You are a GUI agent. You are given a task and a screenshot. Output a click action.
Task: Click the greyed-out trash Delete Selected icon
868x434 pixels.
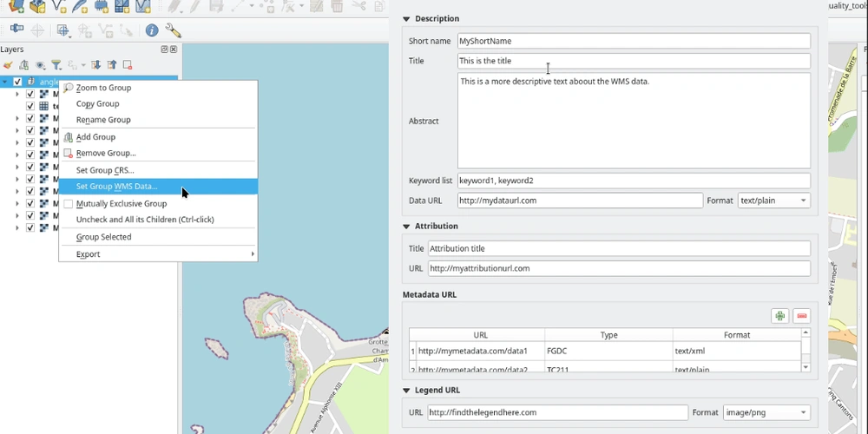pos(337,5)
